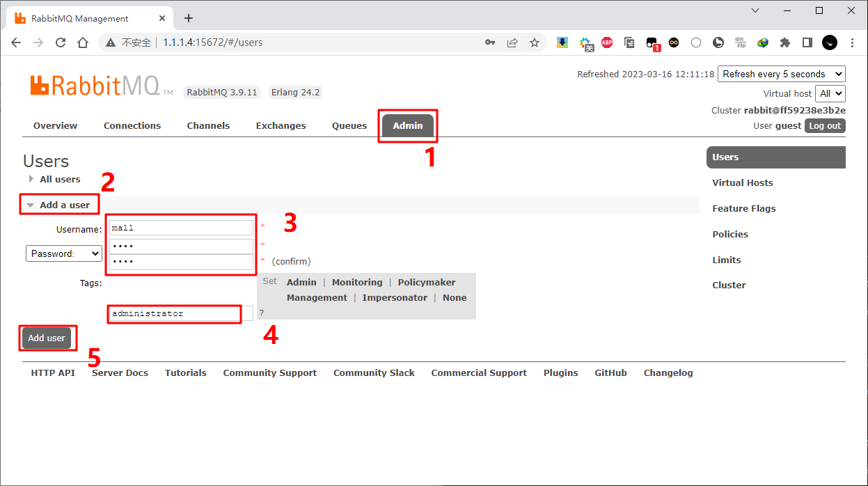This screenshot has width=868, height=486.
Task: Click the browser reload page icon
Action: [x=61, y=42]
